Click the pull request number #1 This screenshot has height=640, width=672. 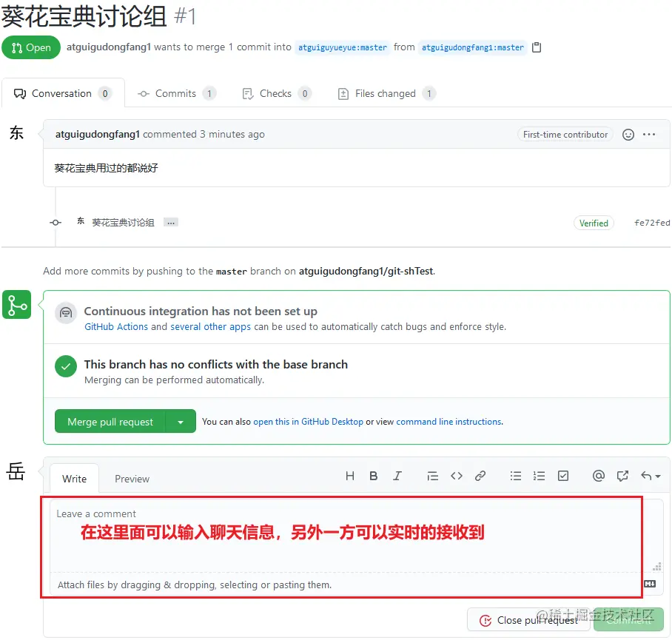pos(185,17)
